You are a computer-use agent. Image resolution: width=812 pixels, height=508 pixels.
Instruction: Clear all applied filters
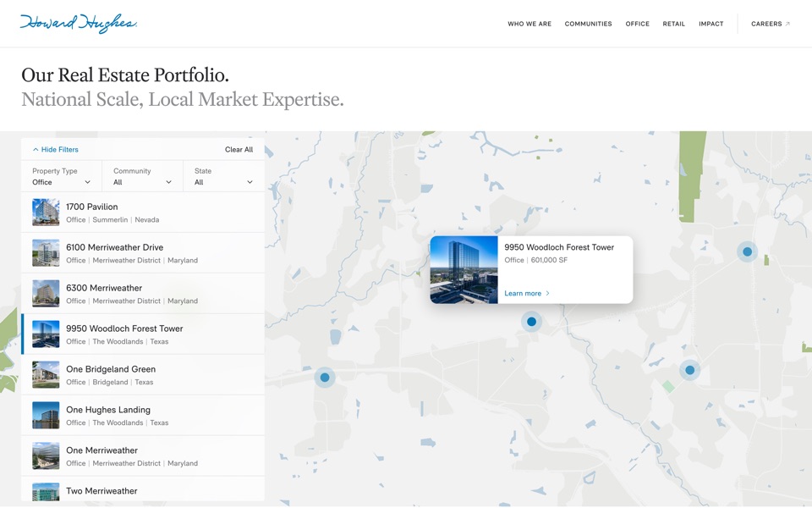239,149
